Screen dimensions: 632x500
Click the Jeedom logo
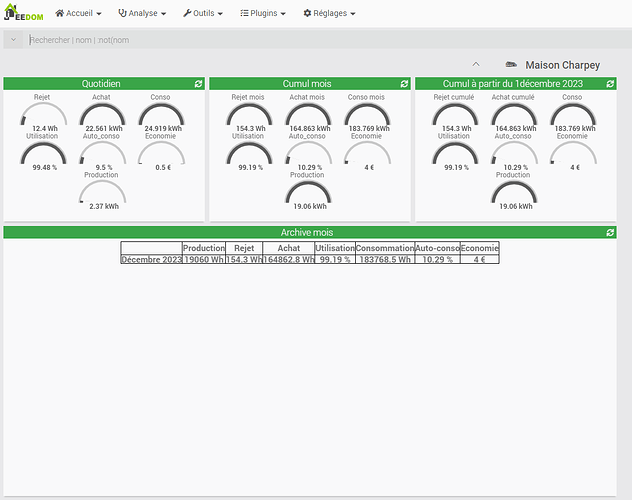(x=22, y=14)
